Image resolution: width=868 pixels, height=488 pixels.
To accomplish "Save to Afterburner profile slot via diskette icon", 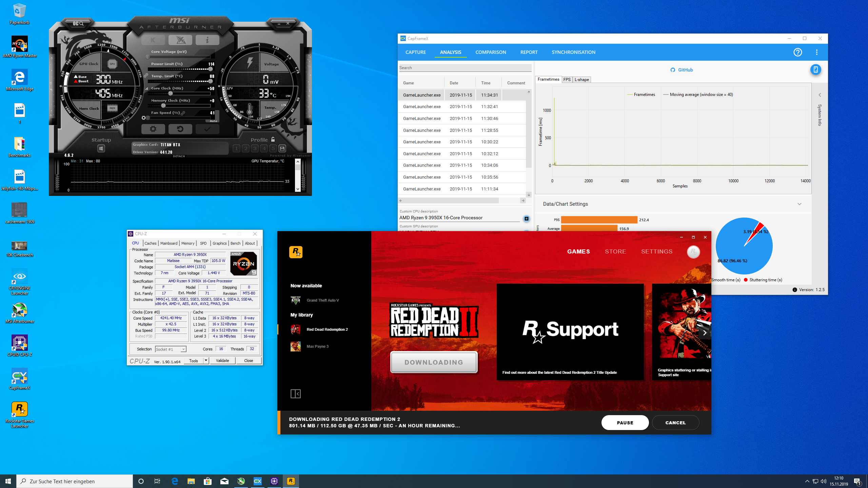I will 282,148.
